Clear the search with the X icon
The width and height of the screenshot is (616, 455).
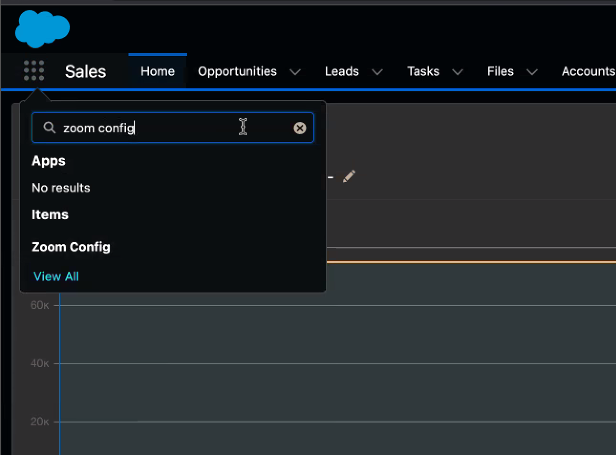(x=300, y=128)
